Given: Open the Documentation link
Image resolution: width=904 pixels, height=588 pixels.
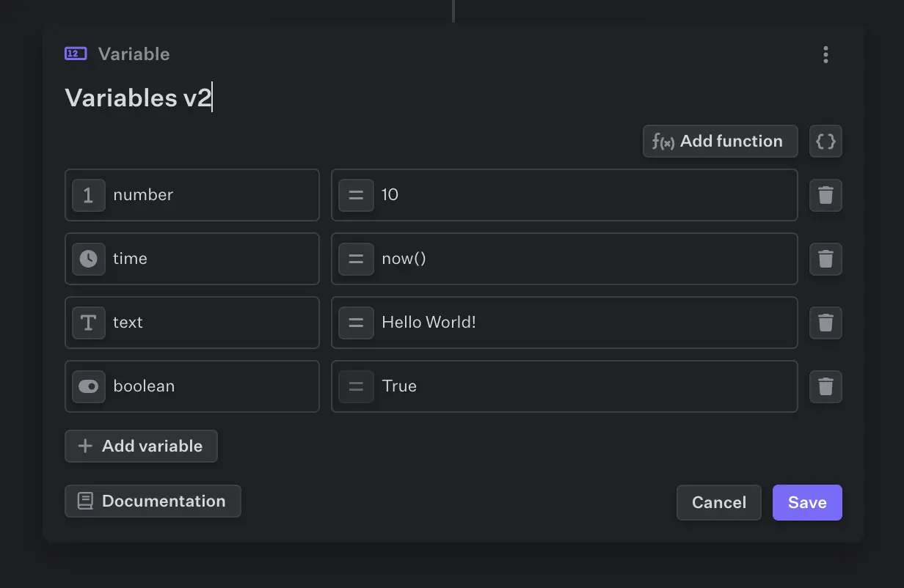Looking at the screenshot, I should click(153, 501).
